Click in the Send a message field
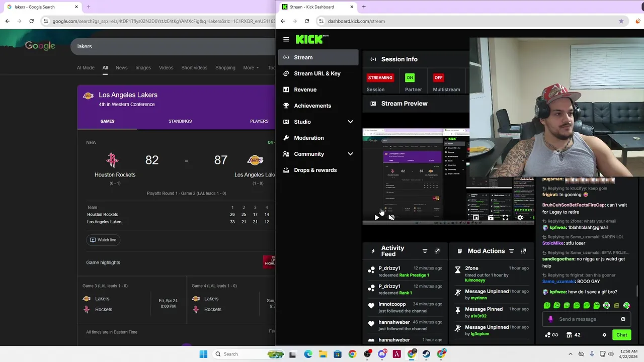This screenshot has width=644, height=362. 586,319
